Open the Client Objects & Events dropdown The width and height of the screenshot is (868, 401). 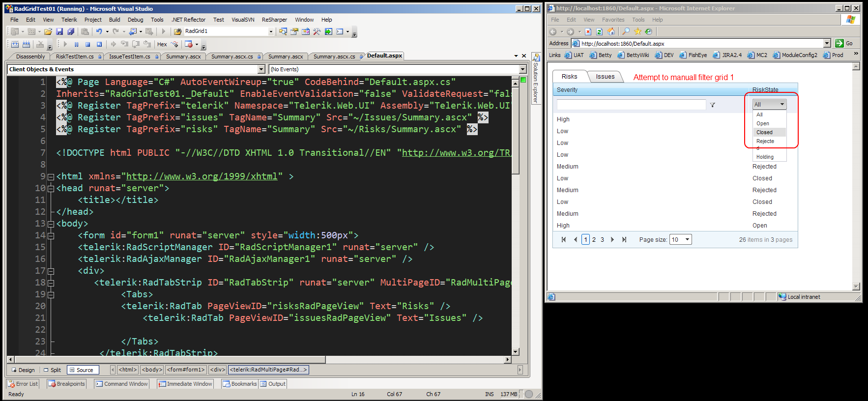click(261, 69)
